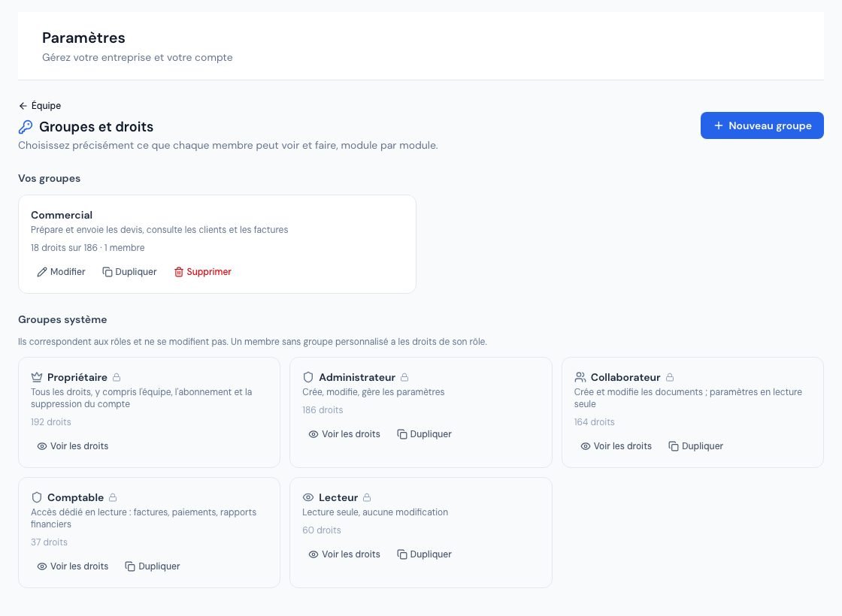The width and height of the screenshot is (842, 616).
Task: Click the 'Vos groupes' section heading
Action: (50, 178)
